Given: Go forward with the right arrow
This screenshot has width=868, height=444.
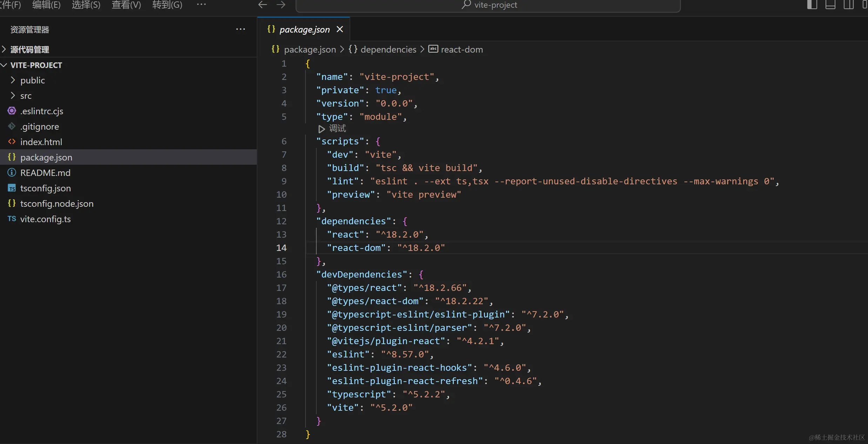Looking at the screenshot, I should point(281,5).
